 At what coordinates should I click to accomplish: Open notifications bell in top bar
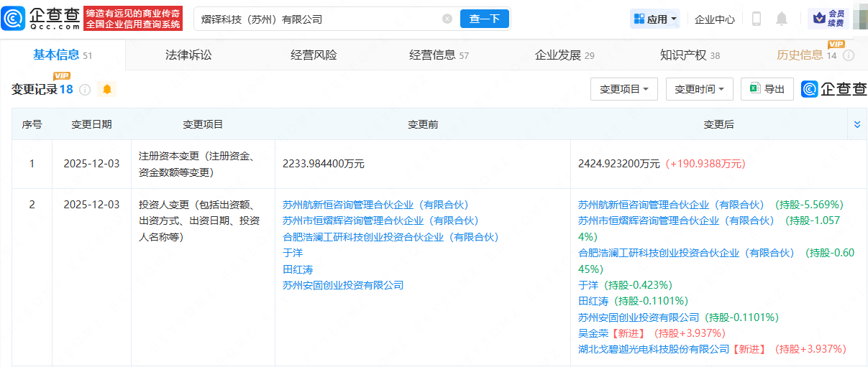tap(782, 19)
